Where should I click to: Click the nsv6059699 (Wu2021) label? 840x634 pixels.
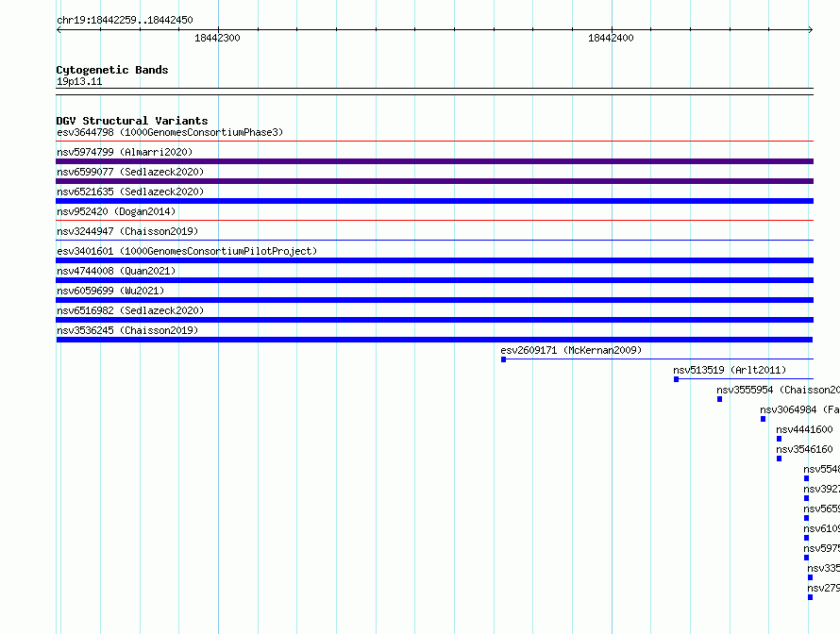[110, 291]
